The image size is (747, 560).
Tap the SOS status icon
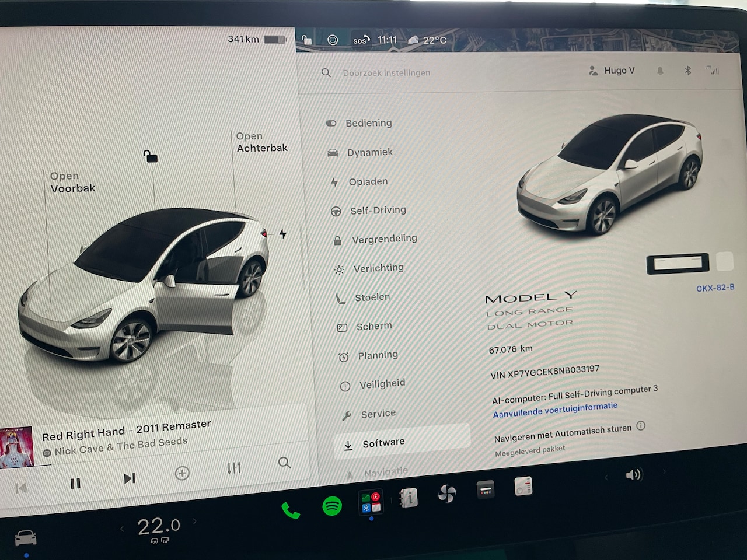361,40
